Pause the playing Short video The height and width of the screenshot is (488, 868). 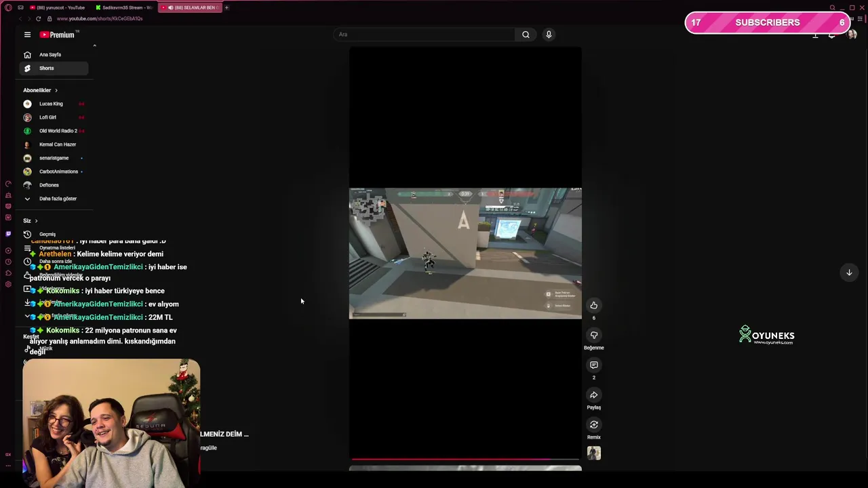[465, 253]
